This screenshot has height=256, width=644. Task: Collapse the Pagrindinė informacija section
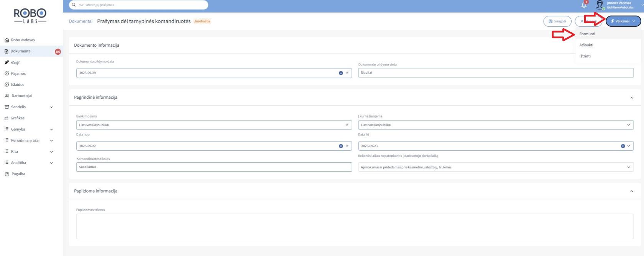(632, 98)
